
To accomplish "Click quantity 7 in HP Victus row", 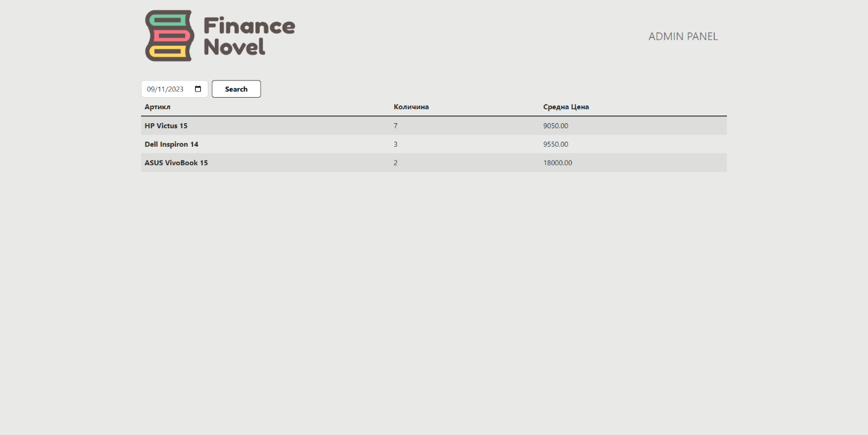I will tap(395, 126).
